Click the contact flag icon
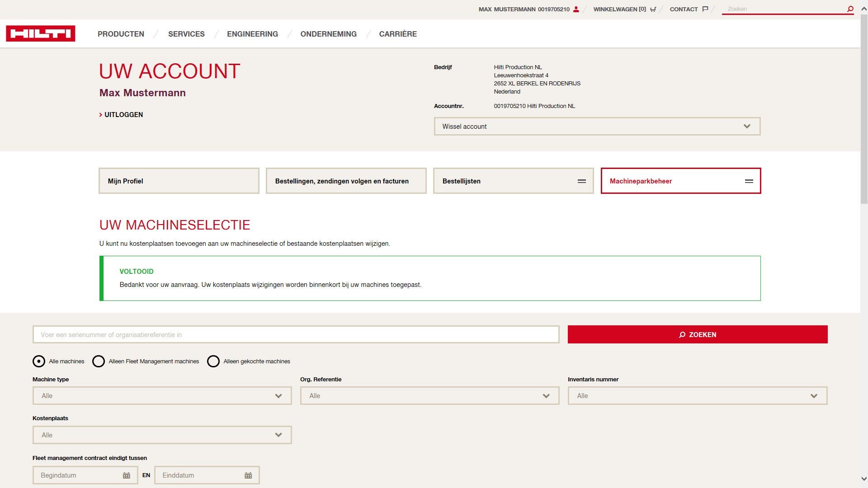 pyautogui.click(x=705, y=9)
